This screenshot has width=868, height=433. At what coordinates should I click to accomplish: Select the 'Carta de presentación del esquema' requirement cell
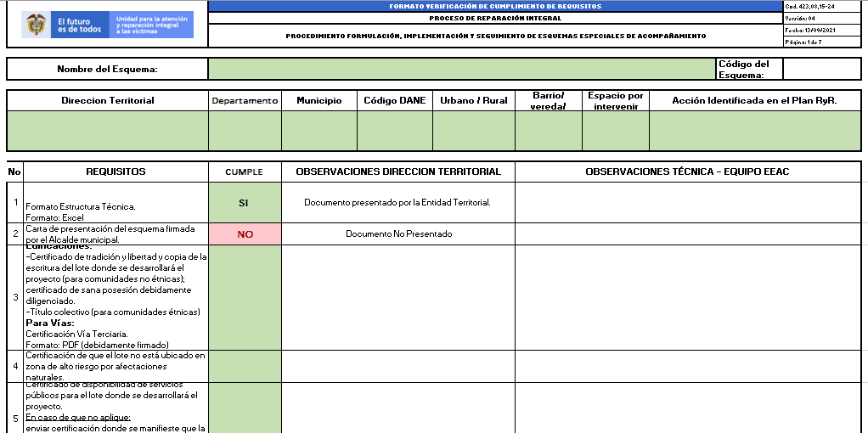pyautogui.click(x=116, y=233)
